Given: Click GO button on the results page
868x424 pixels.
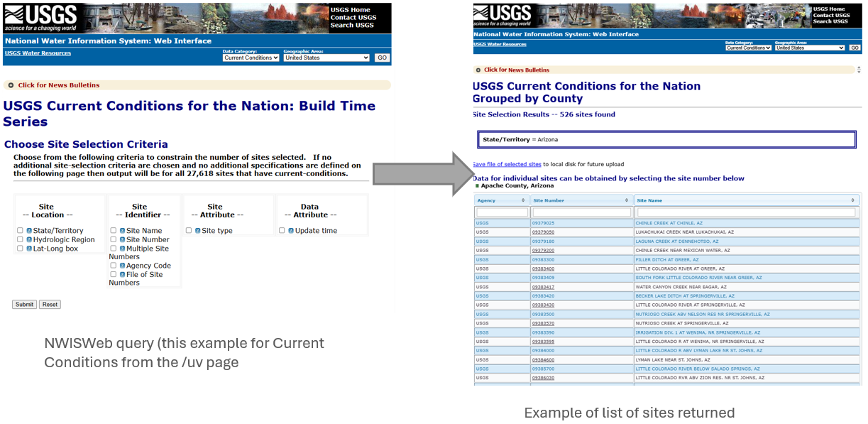Looking at the screenshot, I should (x=855, y=48).
